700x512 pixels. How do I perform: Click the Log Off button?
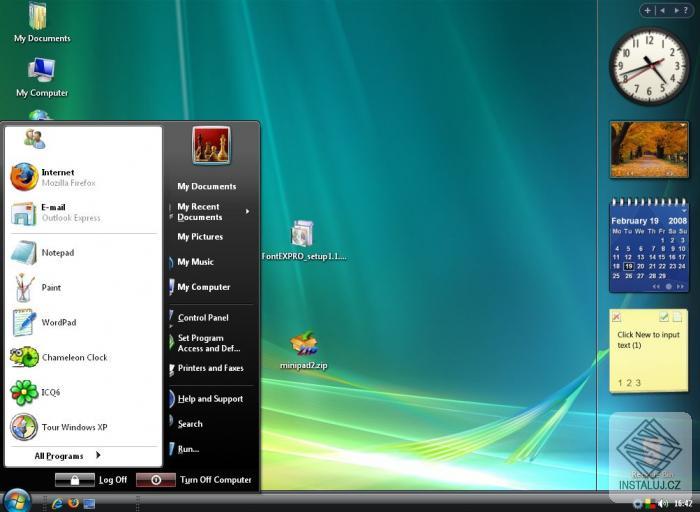tap(92, 480)
